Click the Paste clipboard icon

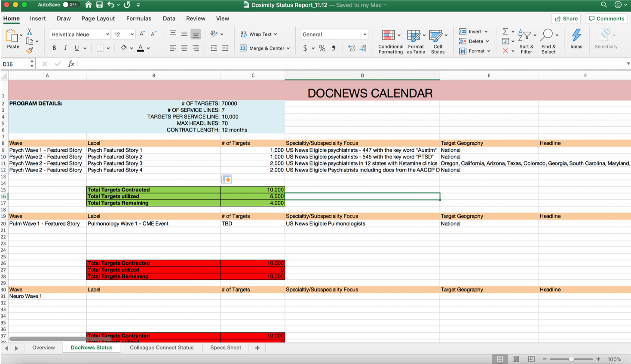click(x=12, y=36)
